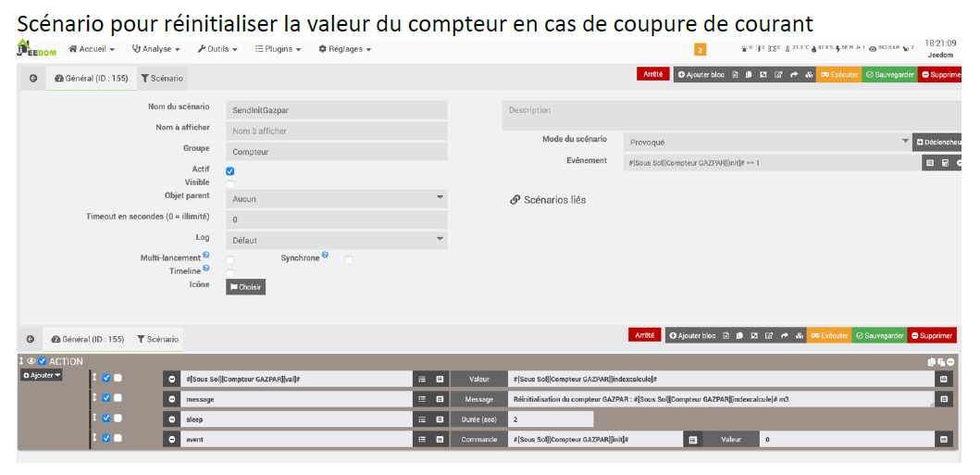This screenshot has height=475, width=980.
Task: Click linked-cubes icon in toolbar above ACTION block
Action: coord(800,335)
